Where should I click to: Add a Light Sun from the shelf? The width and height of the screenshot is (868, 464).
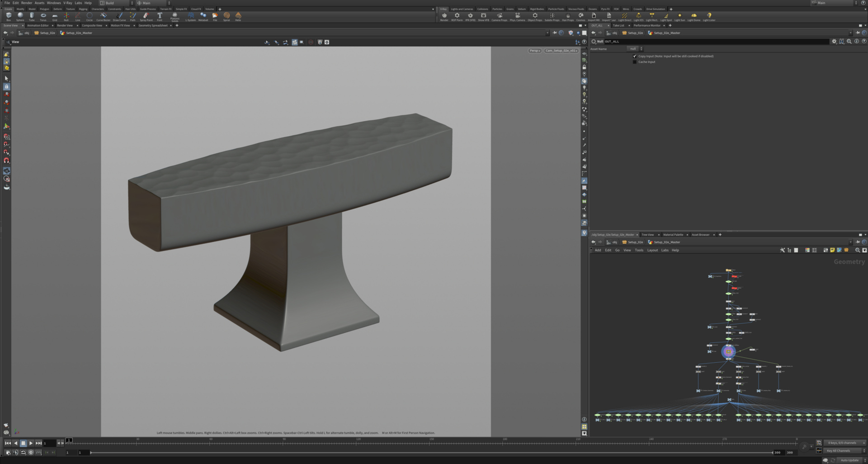[679, 17]
